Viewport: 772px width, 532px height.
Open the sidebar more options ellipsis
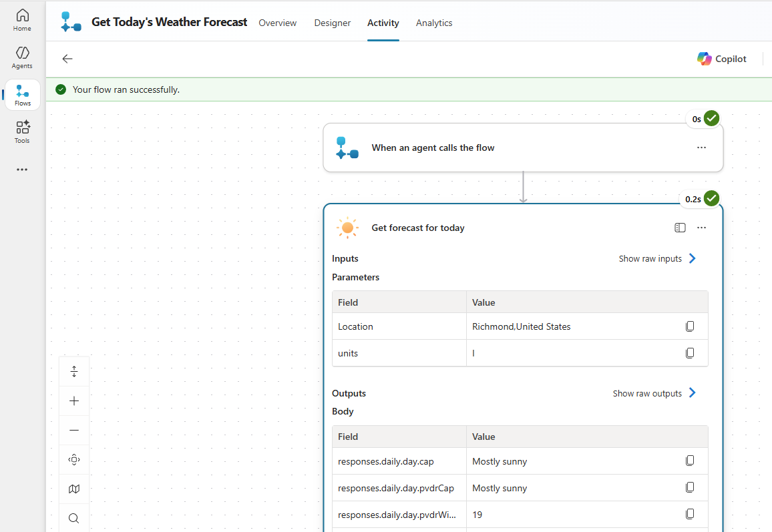pyautogui.click(x=22, y=170)
